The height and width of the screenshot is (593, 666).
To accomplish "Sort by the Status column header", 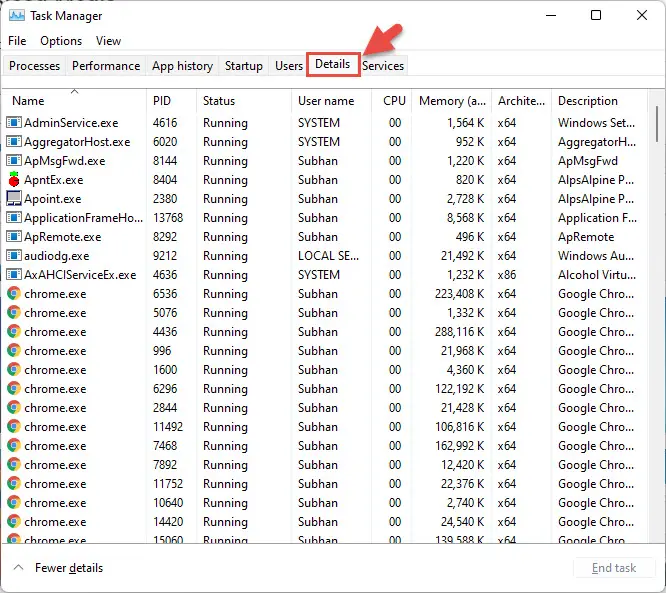I will (x=244, y=101).
